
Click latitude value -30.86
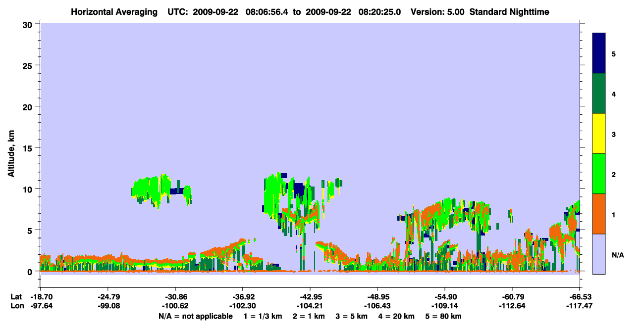[175, 297]
